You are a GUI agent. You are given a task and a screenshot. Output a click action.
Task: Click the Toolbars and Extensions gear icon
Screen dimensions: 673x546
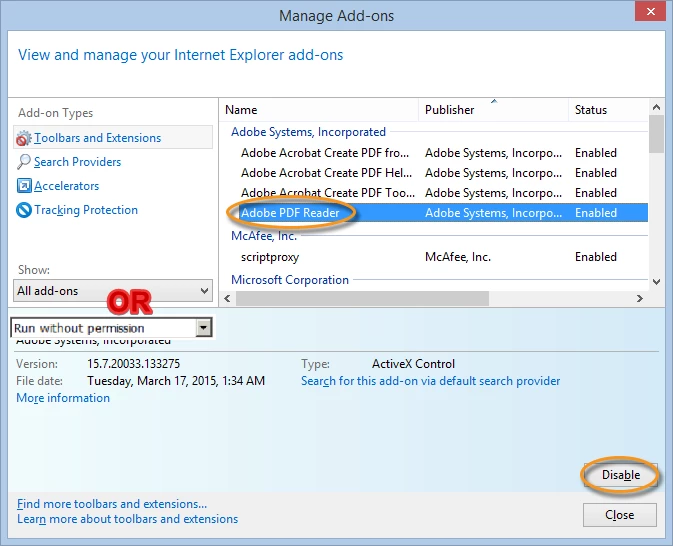pyautogui.click(x=24, y=138)
